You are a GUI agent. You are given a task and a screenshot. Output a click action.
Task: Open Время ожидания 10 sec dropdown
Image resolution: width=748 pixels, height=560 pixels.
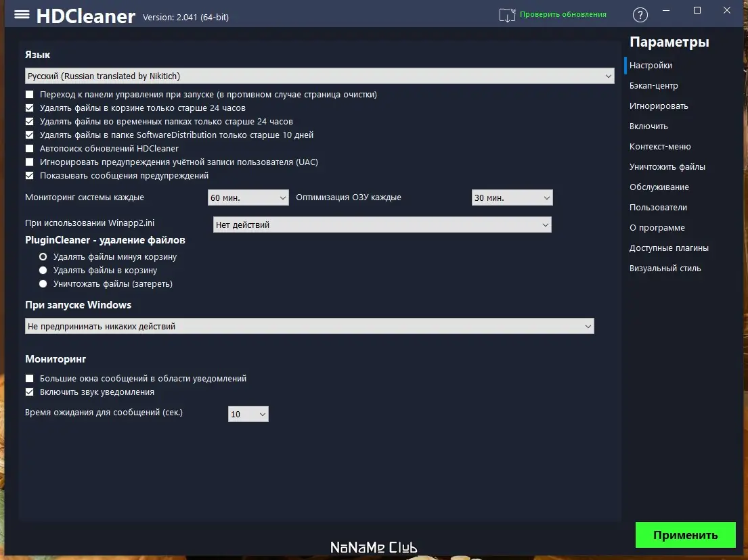click(248, 414)
